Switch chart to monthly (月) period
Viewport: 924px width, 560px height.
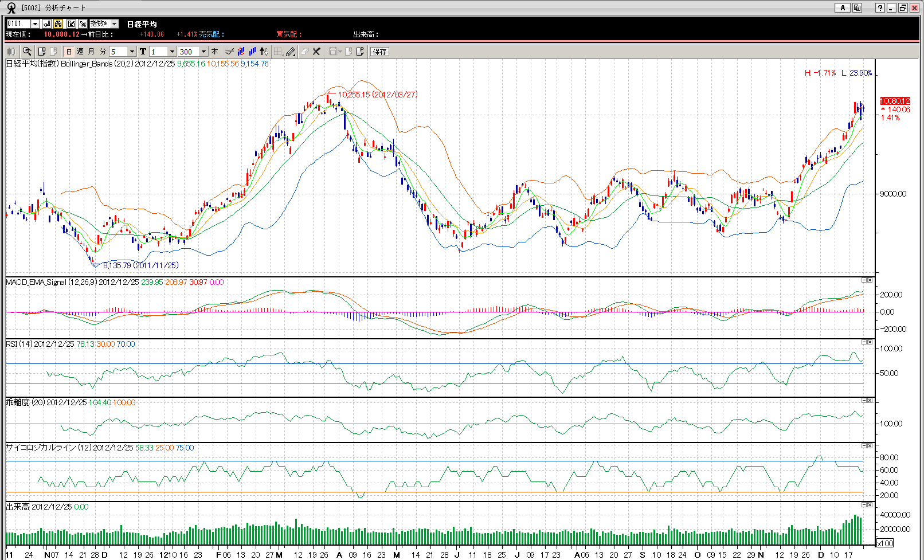pyautogui.click(x=92, y=52)
